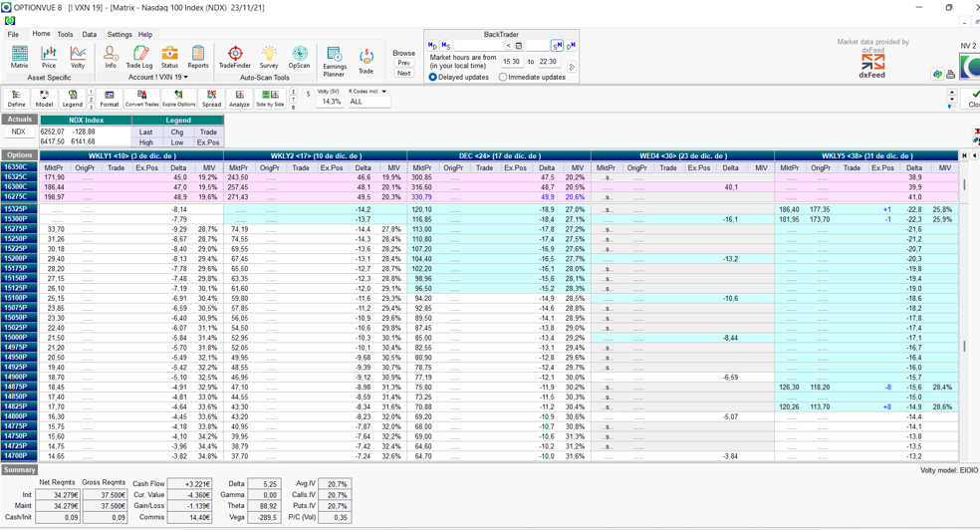Open the account Status icon
This screenshot has width=980, height=530.
(x=169, y=57)
